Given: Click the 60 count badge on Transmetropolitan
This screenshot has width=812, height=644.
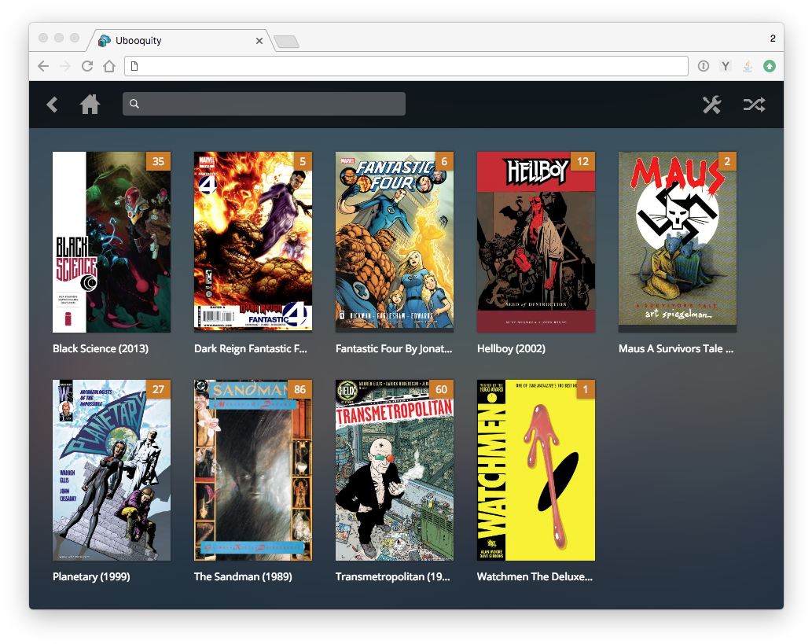Looking at the screenshot, I should (442, 389).
